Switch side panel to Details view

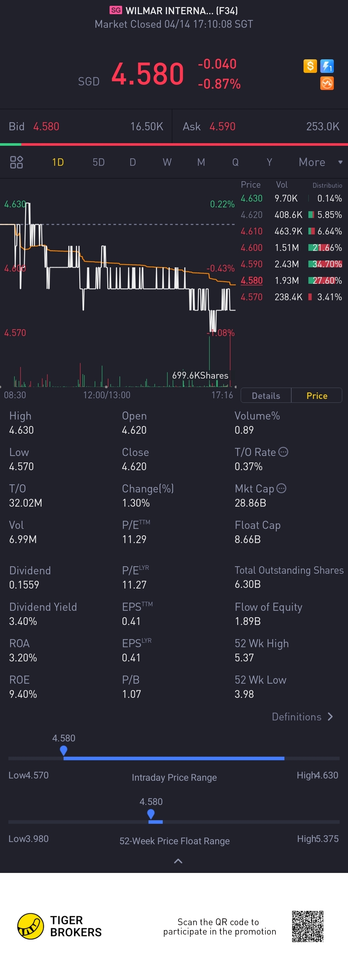point(266,396)
